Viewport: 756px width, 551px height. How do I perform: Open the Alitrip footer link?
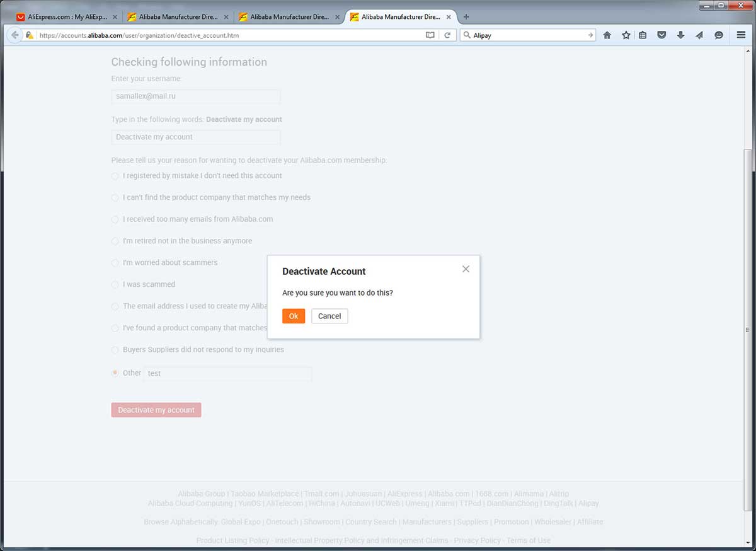[559, 494]
